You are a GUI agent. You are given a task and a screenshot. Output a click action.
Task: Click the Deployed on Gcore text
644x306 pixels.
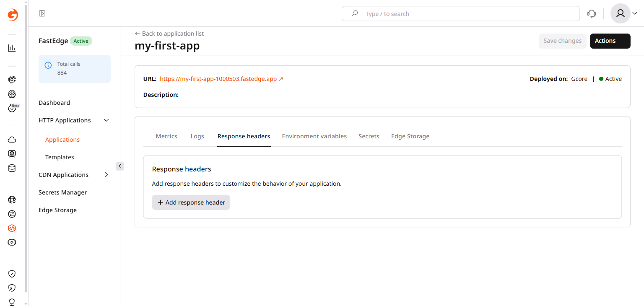558,79
